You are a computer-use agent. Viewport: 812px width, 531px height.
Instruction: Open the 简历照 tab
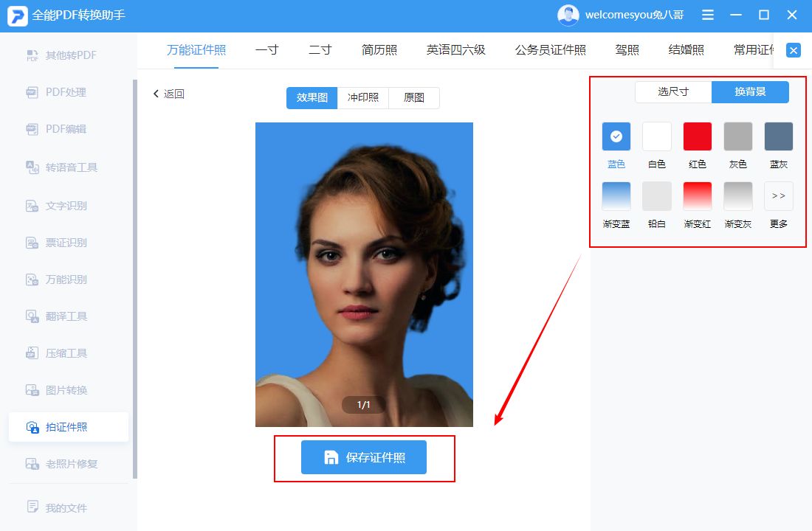pos(379,50)
